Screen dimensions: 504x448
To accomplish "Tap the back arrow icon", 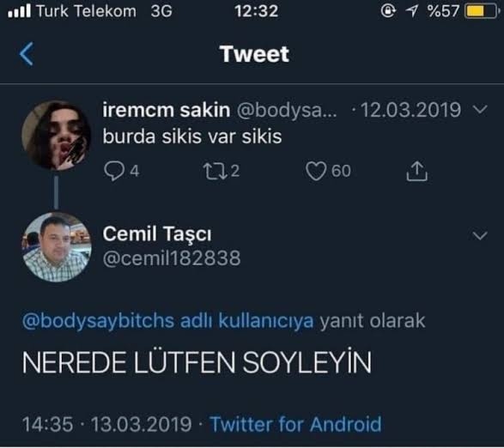I will pos(27,54).
